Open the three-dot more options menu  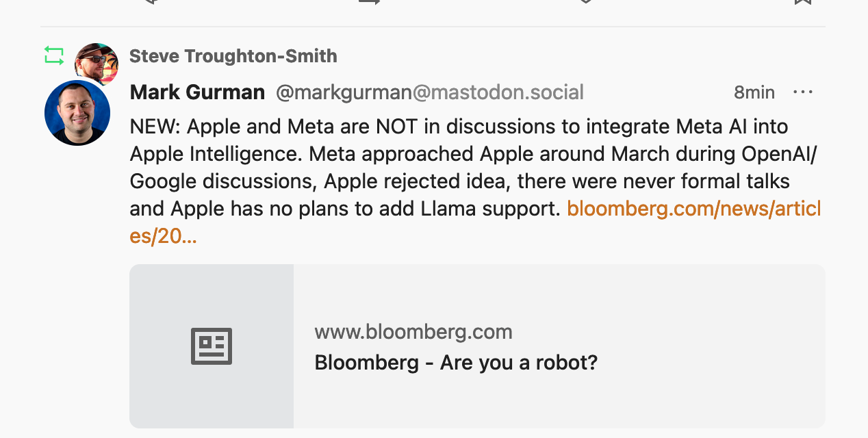(802, 92)
